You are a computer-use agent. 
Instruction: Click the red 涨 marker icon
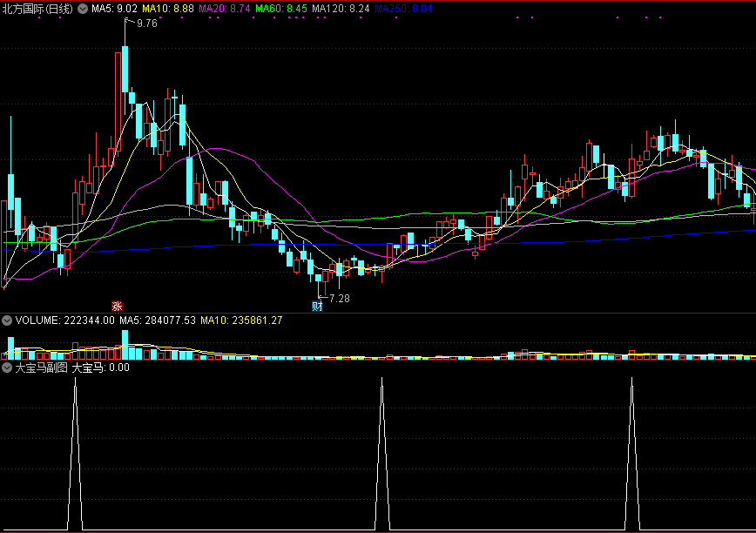pos(118,306)
